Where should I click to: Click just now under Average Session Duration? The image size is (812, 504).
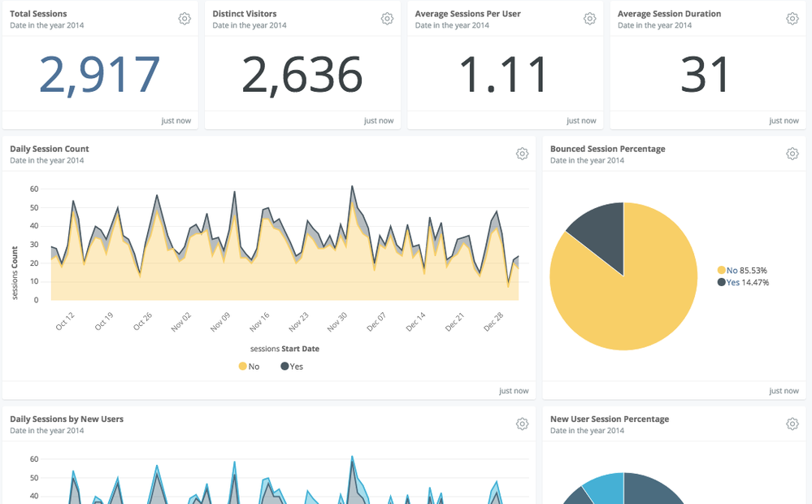click(784, 120)
